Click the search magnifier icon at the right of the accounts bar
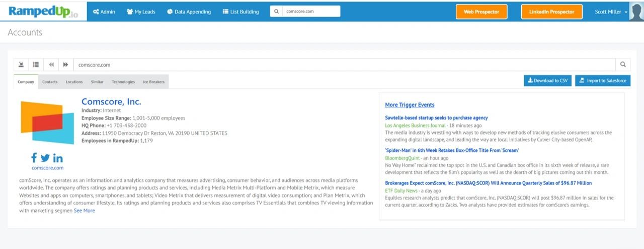Viewport: 644px width, 249px height. (623, 65)
